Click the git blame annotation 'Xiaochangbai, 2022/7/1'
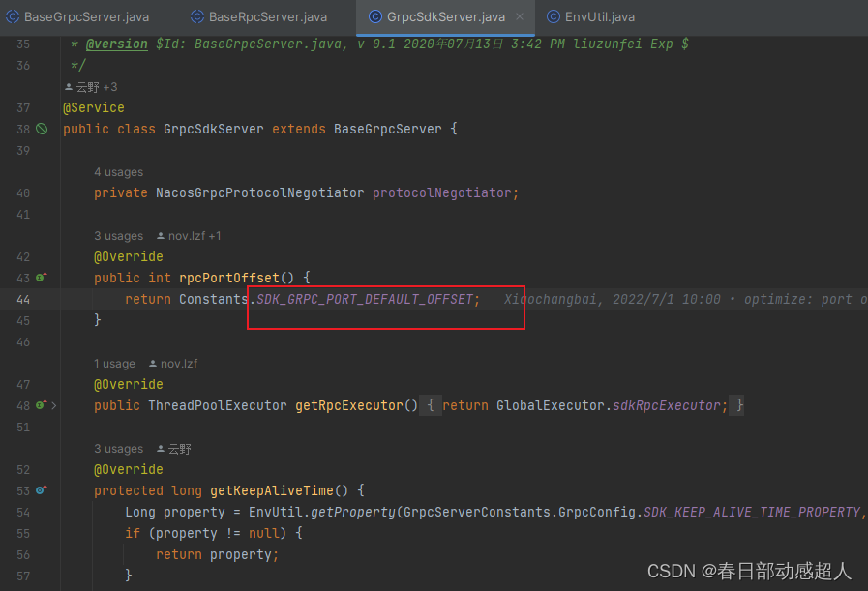This screenshot has width=868, height=591. [x=613, y=300]
